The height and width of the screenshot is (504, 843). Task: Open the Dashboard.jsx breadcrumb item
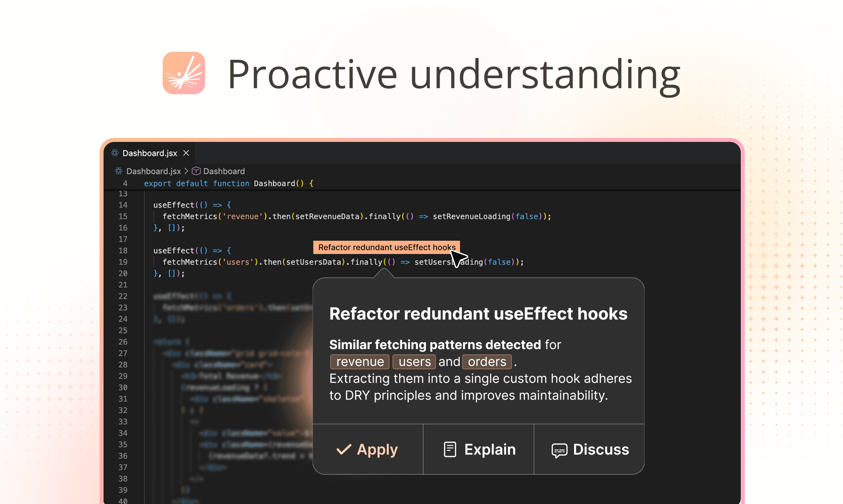(x=153, y=171)
